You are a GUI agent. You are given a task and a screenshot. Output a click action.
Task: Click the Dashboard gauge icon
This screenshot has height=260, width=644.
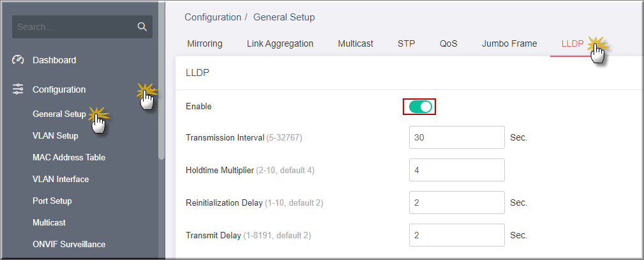tap(18, 60)
